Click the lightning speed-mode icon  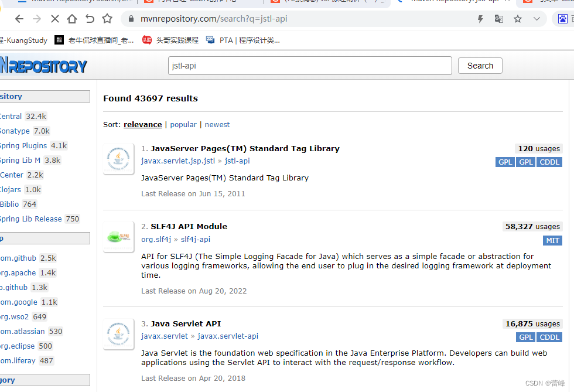click(x=480, y=19)
